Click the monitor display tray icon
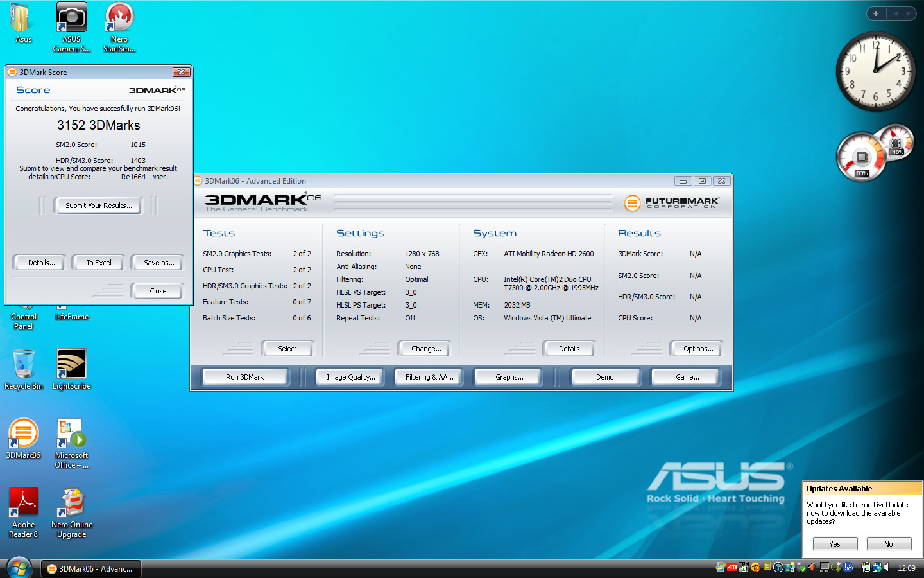The image size is (924, 578). (x=825, y=567)
